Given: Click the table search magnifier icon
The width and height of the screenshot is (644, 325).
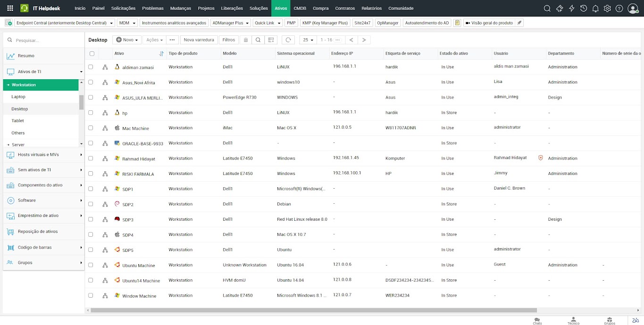Looking at the screenshot, I should tap(258, 40).
